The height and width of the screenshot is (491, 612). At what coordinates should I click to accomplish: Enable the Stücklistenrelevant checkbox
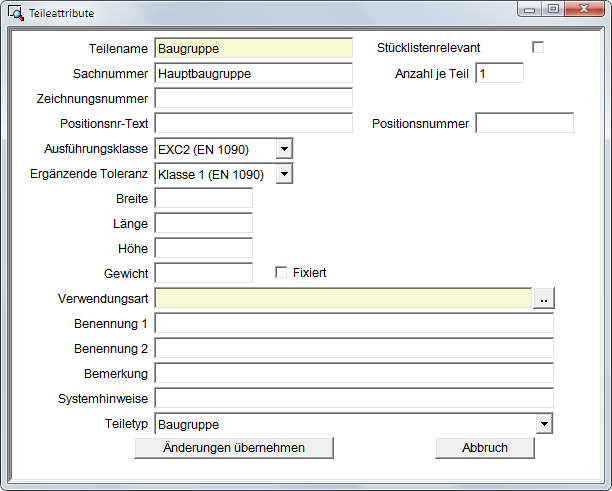pyautogui.click(x=538, y=47)
